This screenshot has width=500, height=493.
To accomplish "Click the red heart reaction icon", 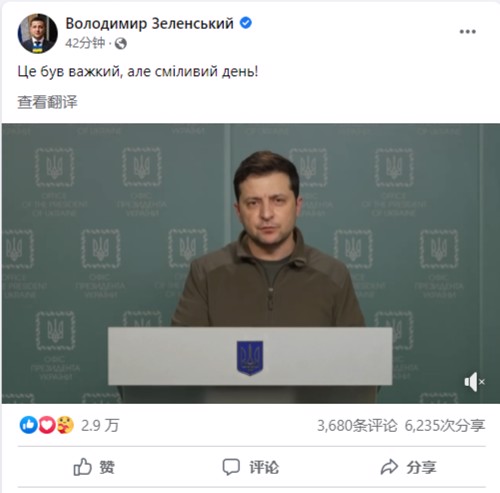I will coord(47,425).
